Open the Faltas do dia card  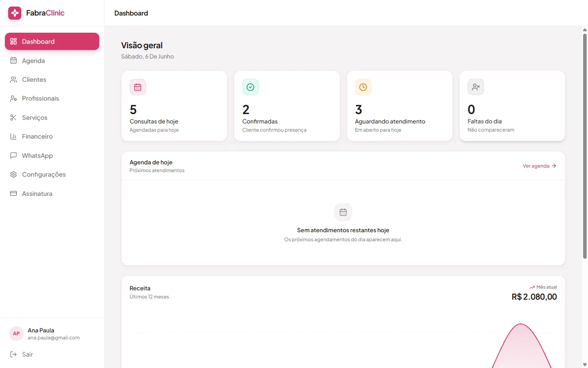point(512,106)
